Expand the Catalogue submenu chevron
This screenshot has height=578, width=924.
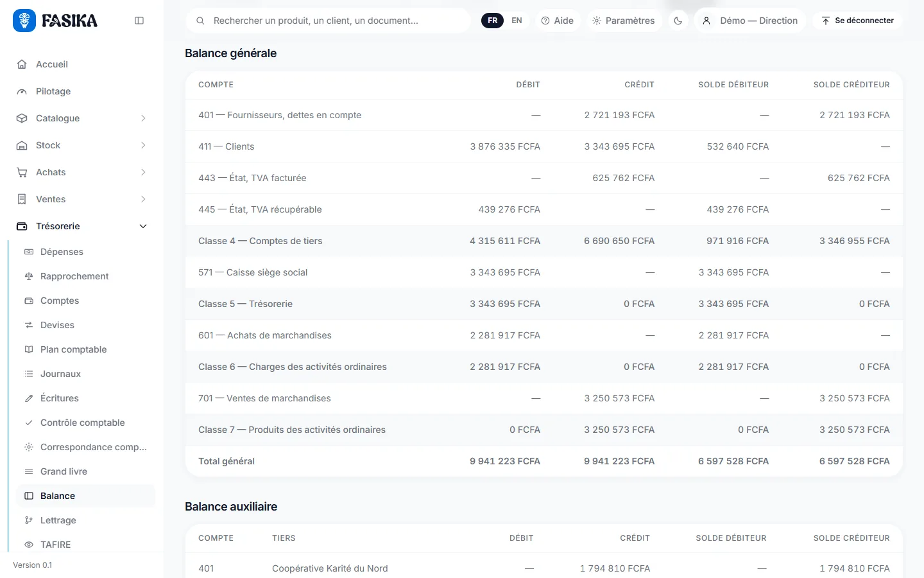(x=143, y=118)
